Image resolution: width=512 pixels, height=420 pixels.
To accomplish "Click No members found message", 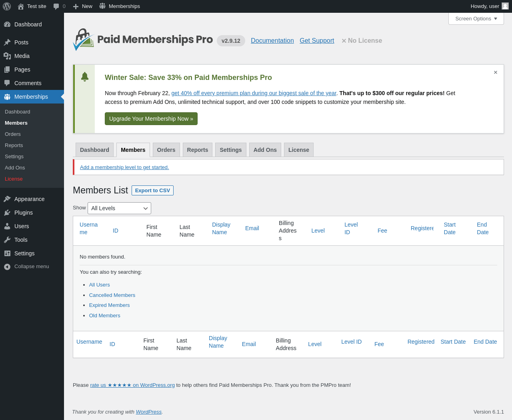I will point(102,257).
